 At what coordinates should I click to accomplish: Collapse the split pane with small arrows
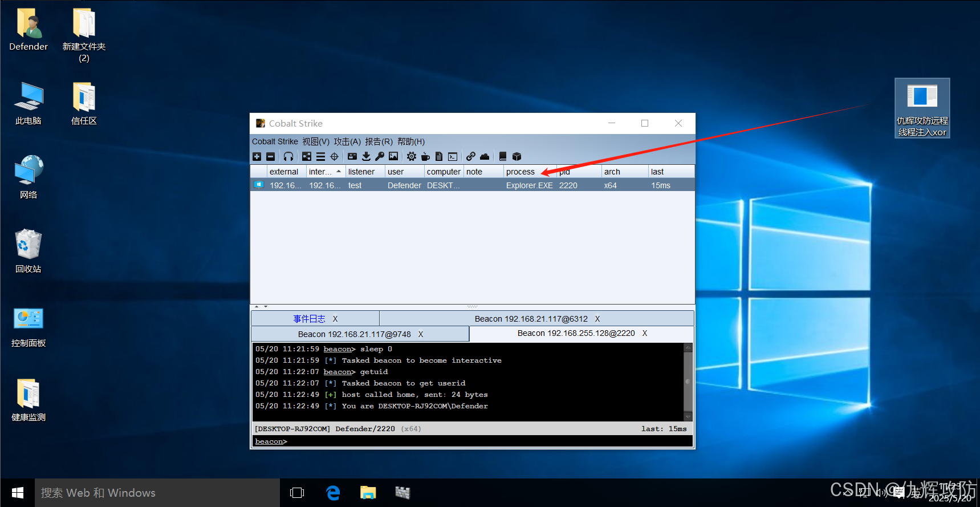[x=261, y=307]
